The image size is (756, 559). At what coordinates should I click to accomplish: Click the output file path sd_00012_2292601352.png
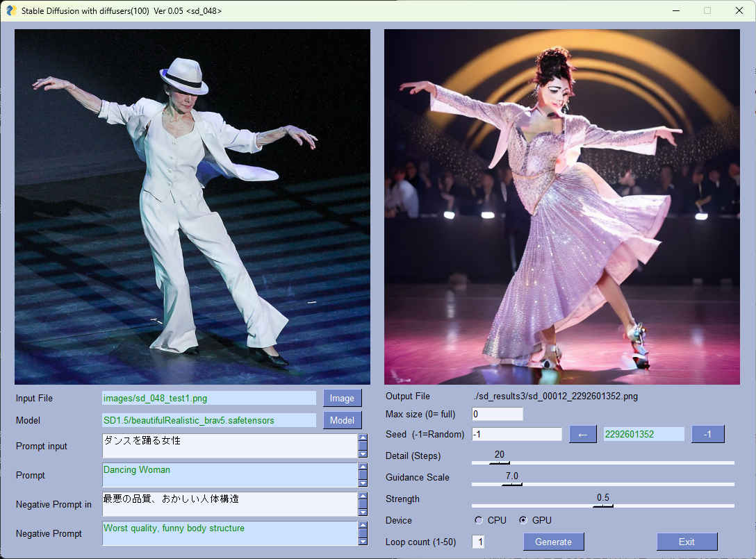pyautogui.click(x=556, y=396)
